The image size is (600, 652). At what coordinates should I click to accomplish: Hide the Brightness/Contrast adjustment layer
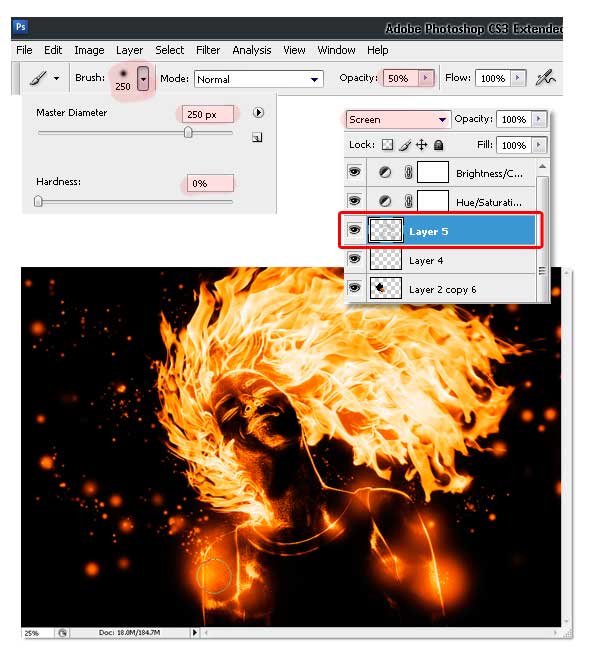point(354,173)
